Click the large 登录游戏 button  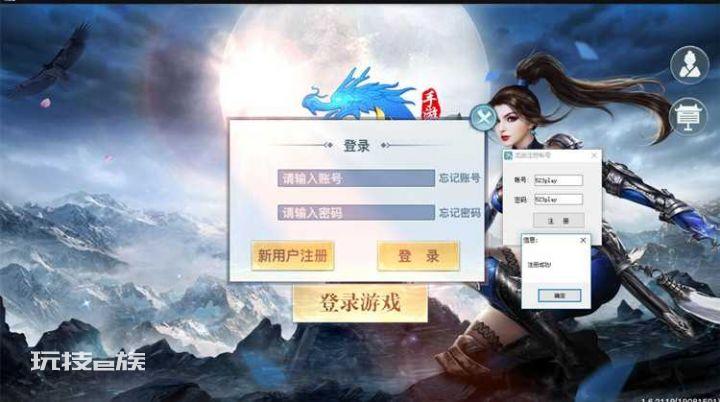point(360,303)
